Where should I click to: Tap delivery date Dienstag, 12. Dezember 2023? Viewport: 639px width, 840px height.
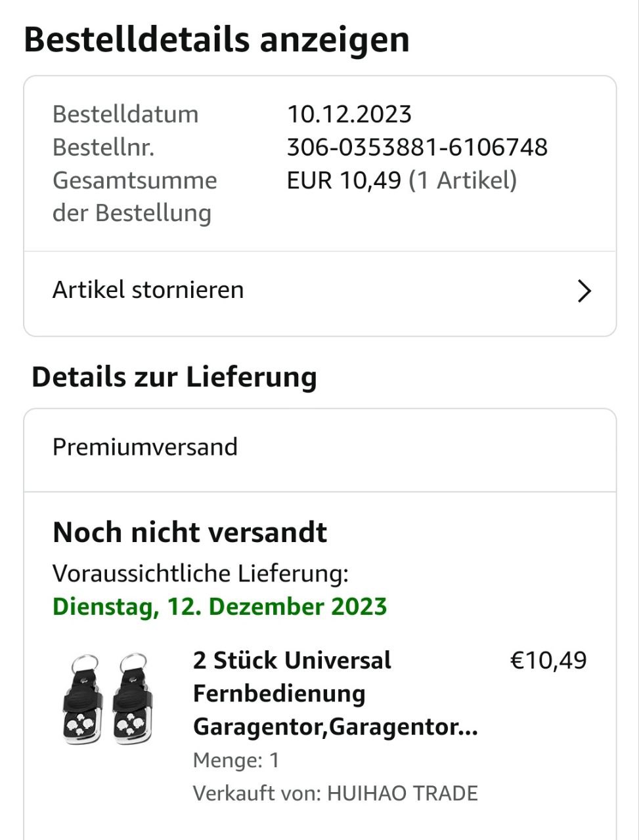220,606
